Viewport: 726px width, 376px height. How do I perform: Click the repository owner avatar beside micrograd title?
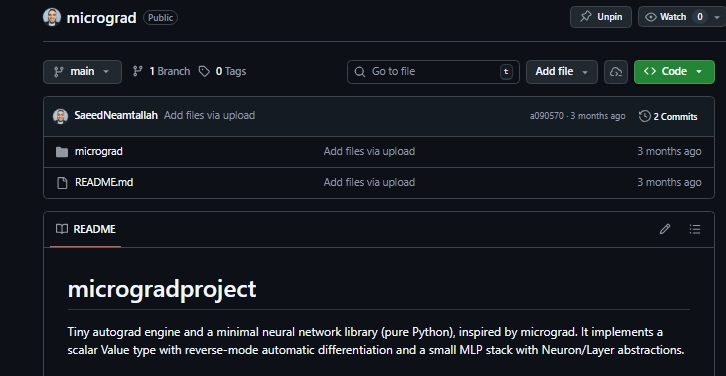(52, 17)
